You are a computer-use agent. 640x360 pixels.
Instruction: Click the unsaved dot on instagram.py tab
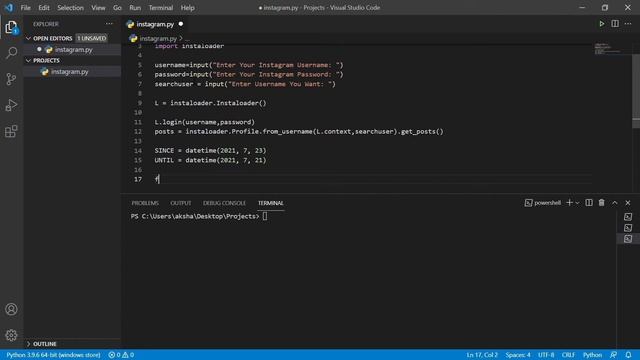click(x=181, y=24)
